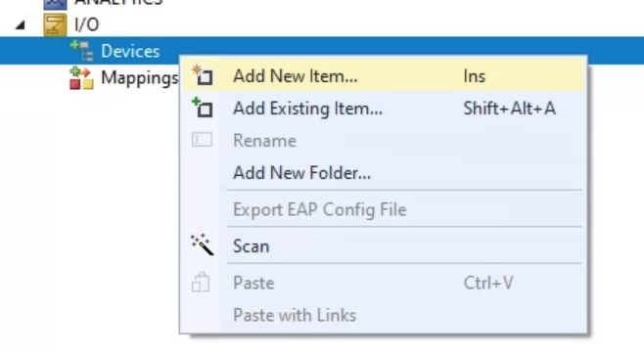This screenshot has width=644, height=354.
Task: Click the Scan magic wand icon
Action: [x=202, y=244]
